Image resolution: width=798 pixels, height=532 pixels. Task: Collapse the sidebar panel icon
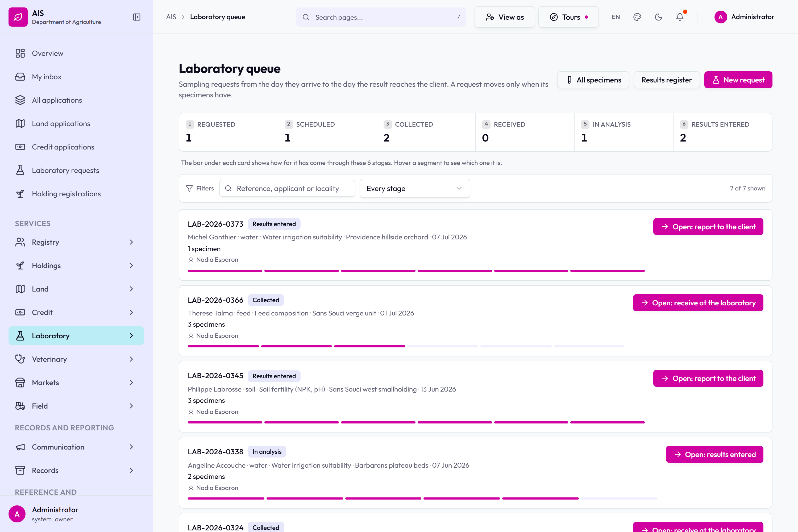(137, 17)
